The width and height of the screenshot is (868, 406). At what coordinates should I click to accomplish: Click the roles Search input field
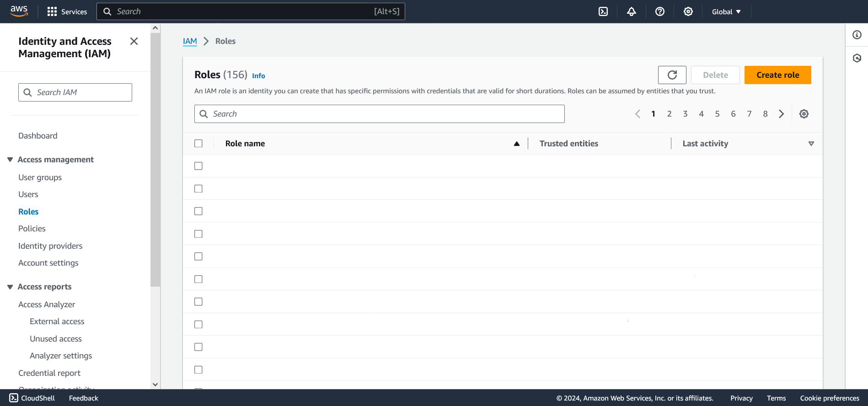tap(380, 114)
